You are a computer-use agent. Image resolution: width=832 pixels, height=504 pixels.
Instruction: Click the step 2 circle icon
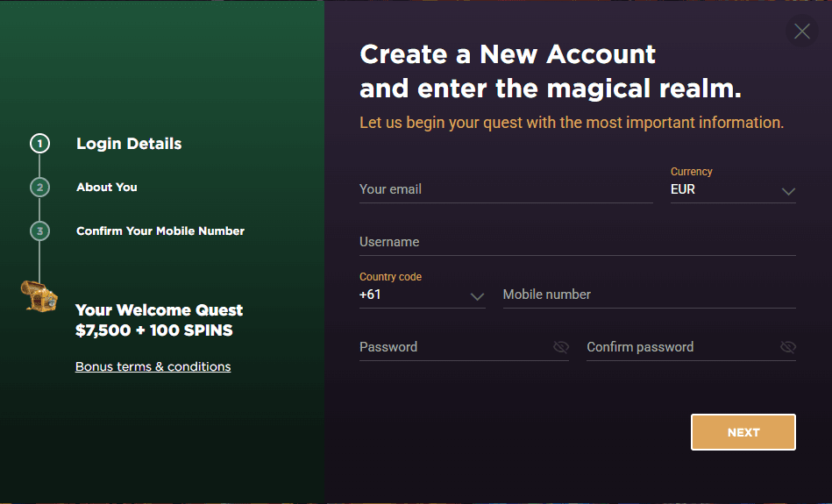coord(39,188)
